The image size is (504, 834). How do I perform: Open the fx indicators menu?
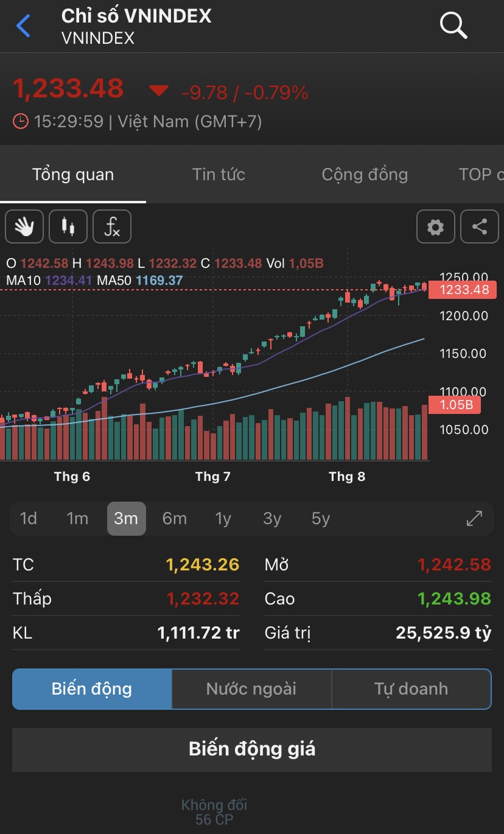112,227
